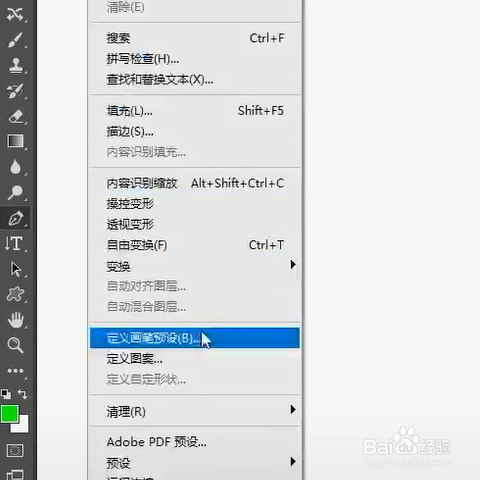Choose 查找和替换文本(X)... menu item
This screenshot has height=480, width=480.
[x=195, y=80]
